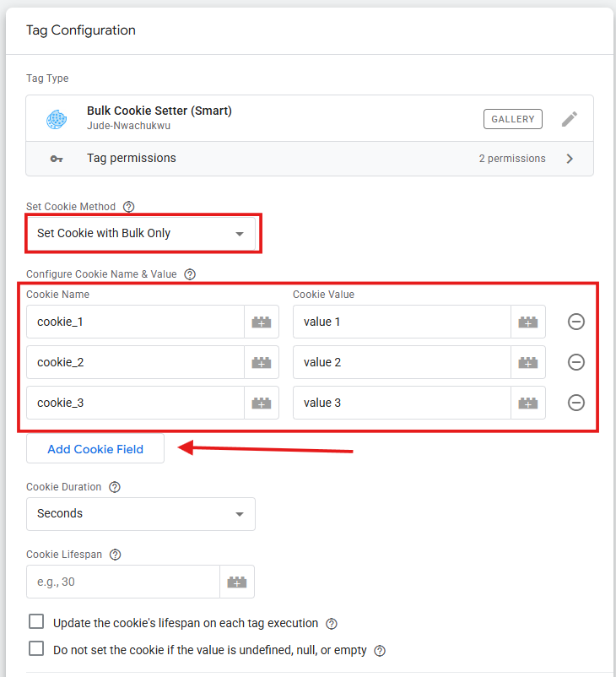Image resolution: width=616 pixels, height=677 pixels.
Task: Click the cookie_2 name input field
Action: point(135,362)
